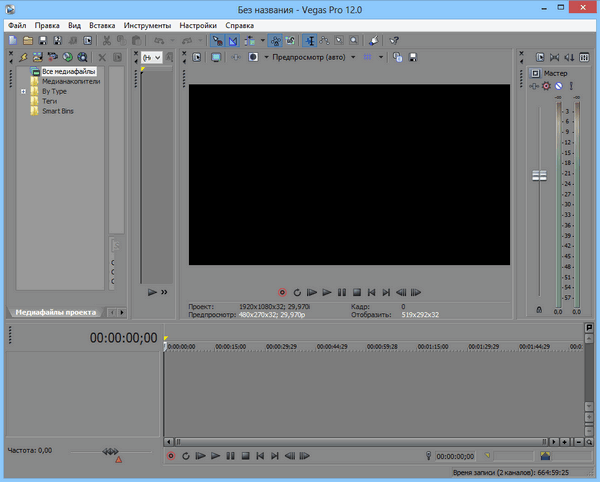Click Pause in the preview transport controls
Viewport: 600px width, 482px height.
tap(342, 292)
